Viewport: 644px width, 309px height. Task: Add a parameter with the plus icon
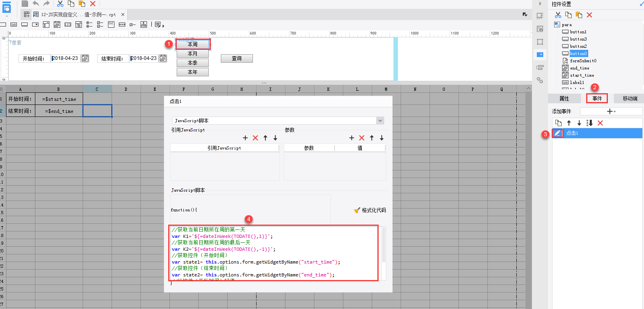[352, 138]
